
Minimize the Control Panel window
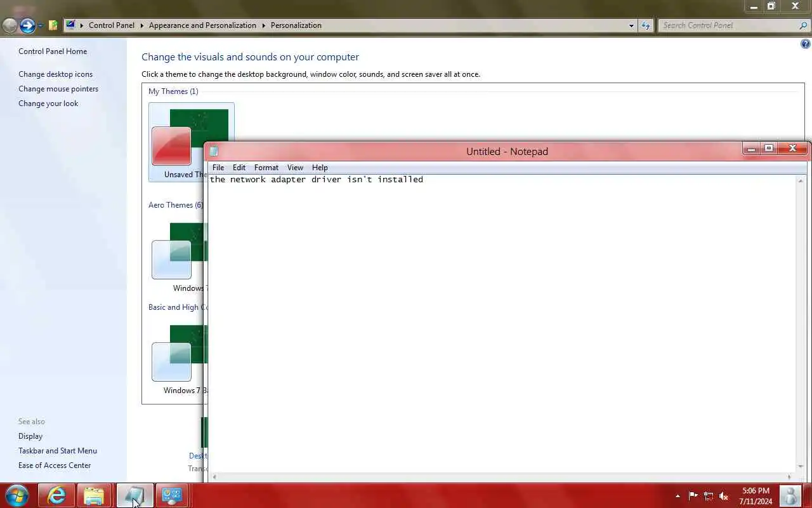coord(754,6)
